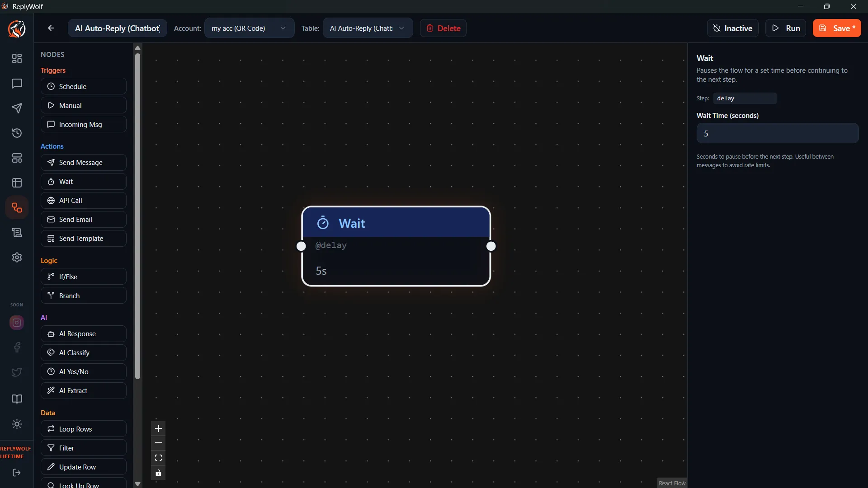Image resolution: width=868 pixels, height=488 pixels.
Task: Open the workflows sidebar icon
Action: point(17,208)
